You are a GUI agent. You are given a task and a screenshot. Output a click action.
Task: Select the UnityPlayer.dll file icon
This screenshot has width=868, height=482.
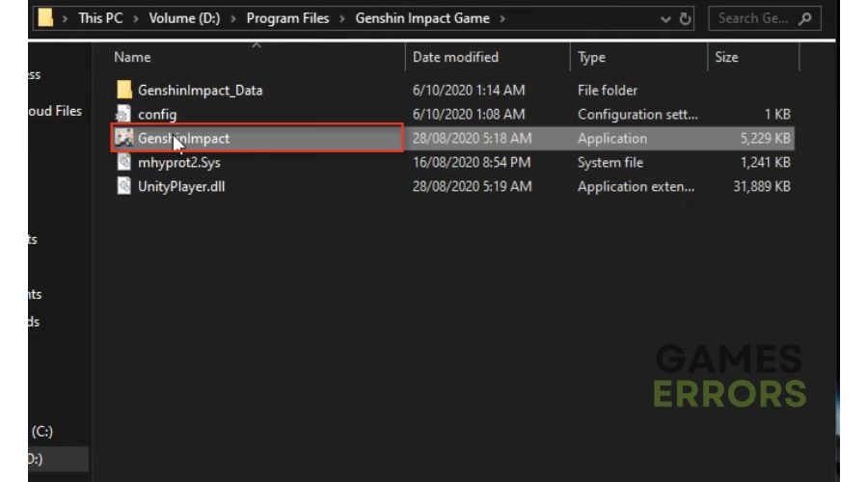pyautogui.click(x=124, y=186)
